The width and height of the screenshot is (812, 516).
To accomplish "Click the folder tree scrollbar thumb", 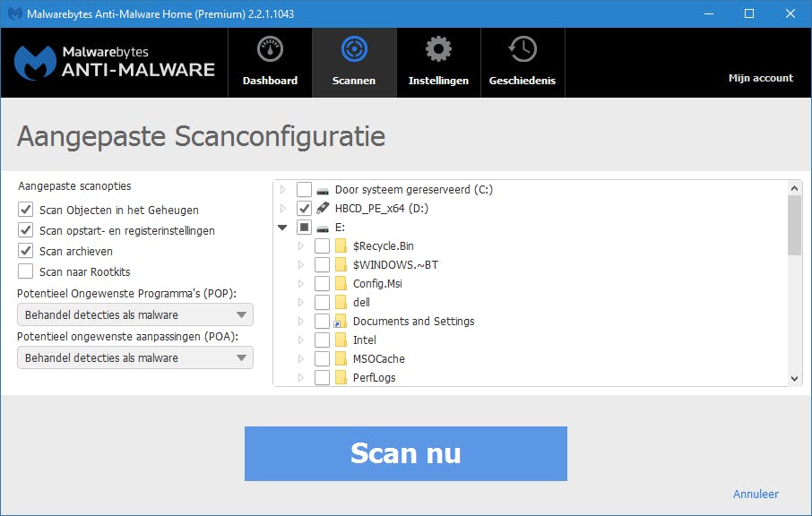I will (794, 226).
